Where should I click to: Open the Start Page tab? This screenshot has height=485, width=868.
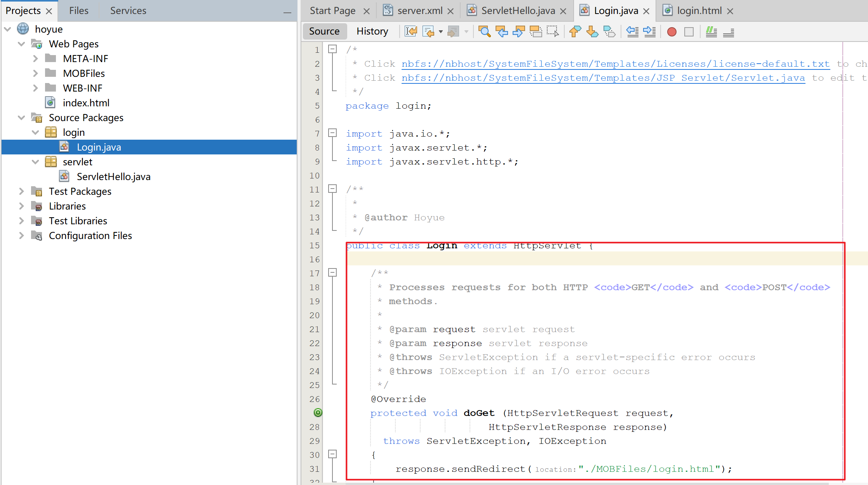tap(333, 11)
